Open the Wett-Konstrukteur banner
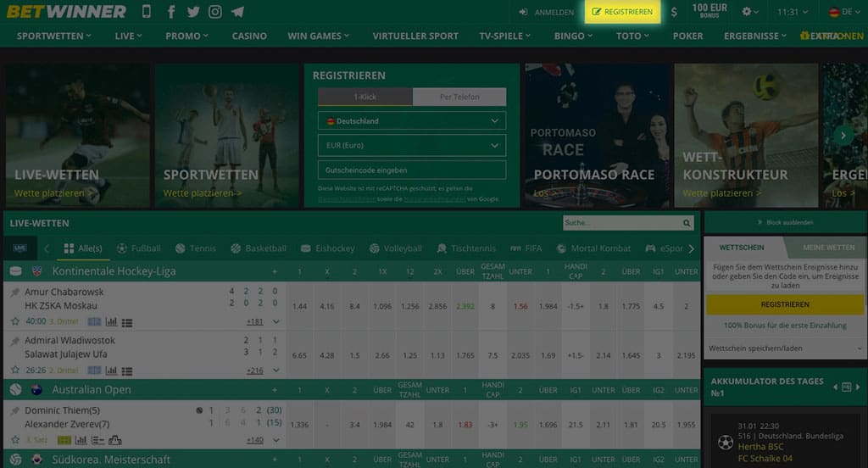Screen dimensions: 868x468 tap(746, 136)
